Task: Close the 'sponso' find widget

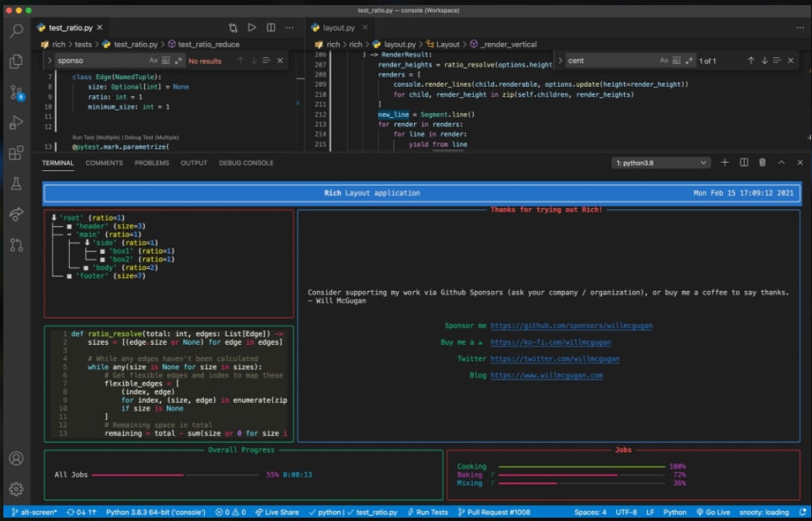Action: [x=280, y=61]
